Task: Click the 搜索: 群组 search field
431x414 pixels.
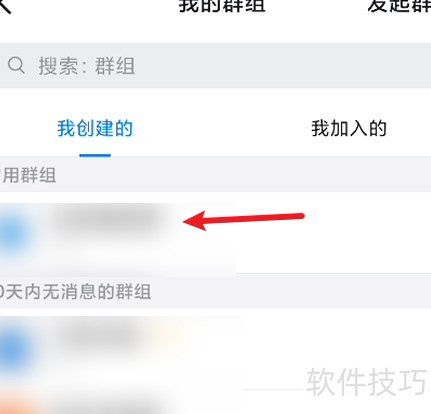Action: click(215, 65)
